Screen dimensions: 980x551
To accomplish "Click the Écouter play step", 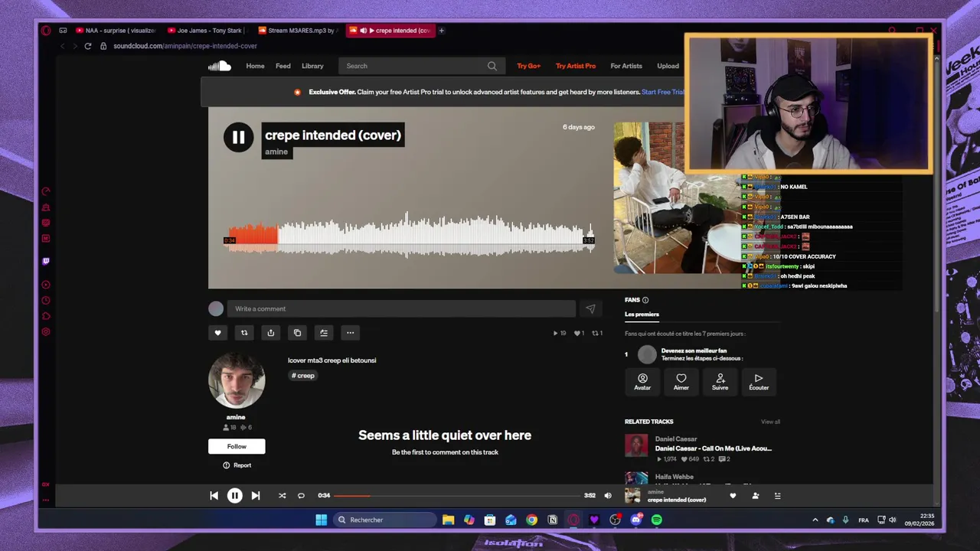I will [759, 382].
